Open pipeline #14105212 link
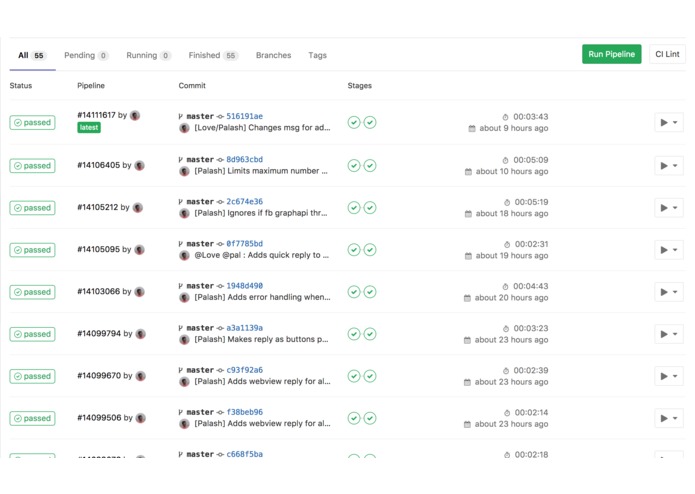The width and height of the screenshot is (695, 494). (x=98, y=207)
